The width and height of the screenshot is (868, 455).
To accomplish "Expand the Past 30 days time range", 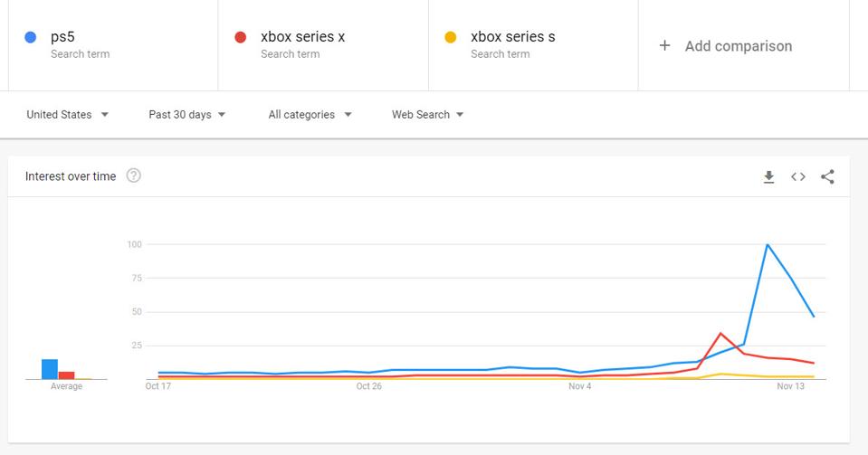I will [187, 115].
